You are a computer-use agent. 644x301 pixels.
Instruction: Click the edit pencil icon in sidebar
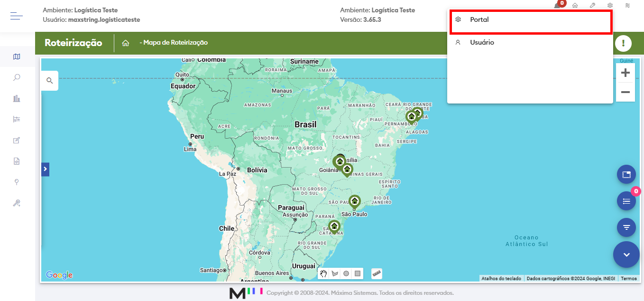pyautogui.click(x=17, y=140)
